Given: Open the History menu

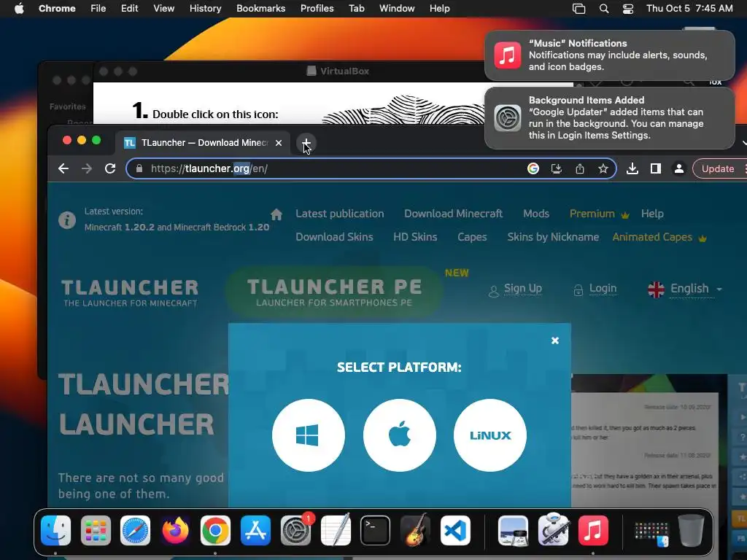Looking at the screenshot, I should 205,9.
